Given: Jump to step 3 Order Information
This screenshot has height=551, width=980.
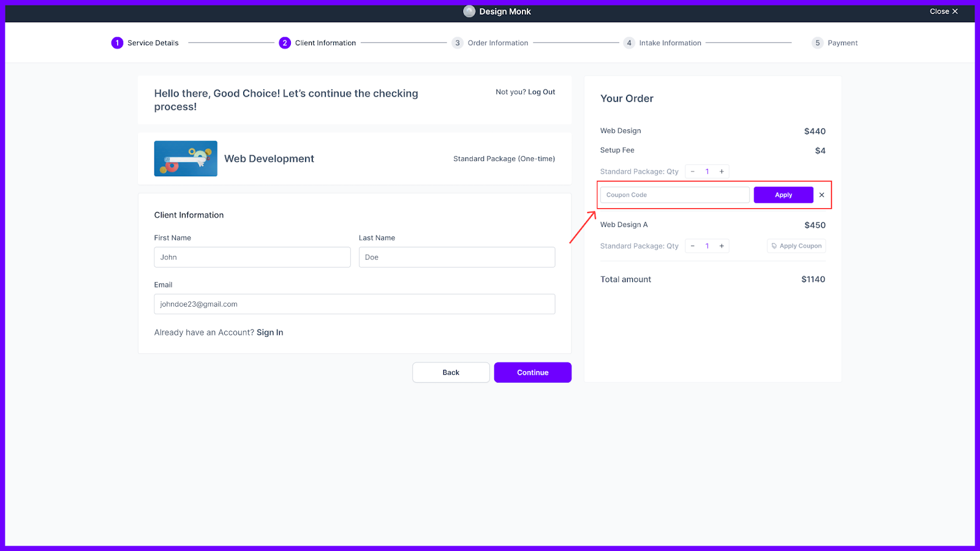Looking at the screenshot, I should pyautogui.click(x=490, y=43).
